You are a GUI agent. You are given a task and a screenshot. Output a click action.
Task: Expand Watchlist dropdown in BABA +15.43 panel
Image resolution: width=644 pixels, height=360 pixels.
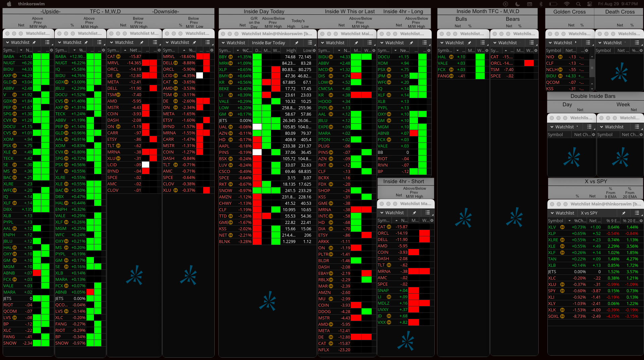[17, 43]
